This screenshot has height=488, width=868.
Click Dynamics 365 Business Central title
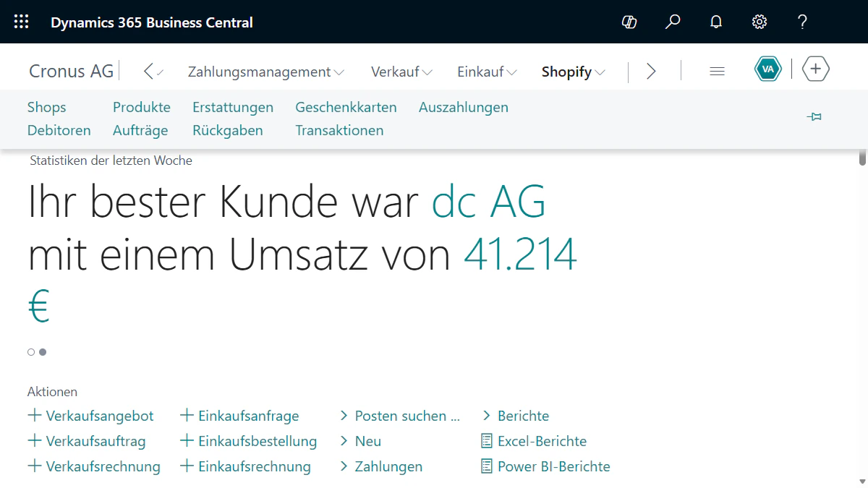tap(152, 22)
